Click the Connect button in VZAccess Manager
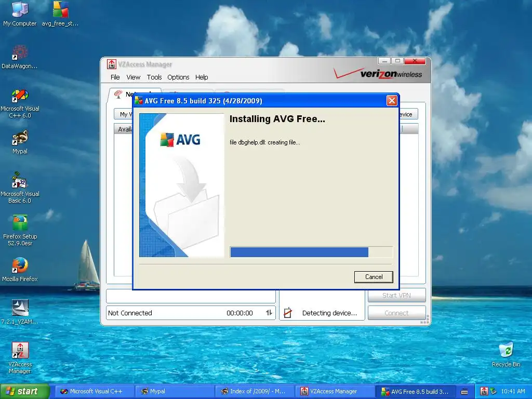Screen dimensions: 532x399 (396, 313)
